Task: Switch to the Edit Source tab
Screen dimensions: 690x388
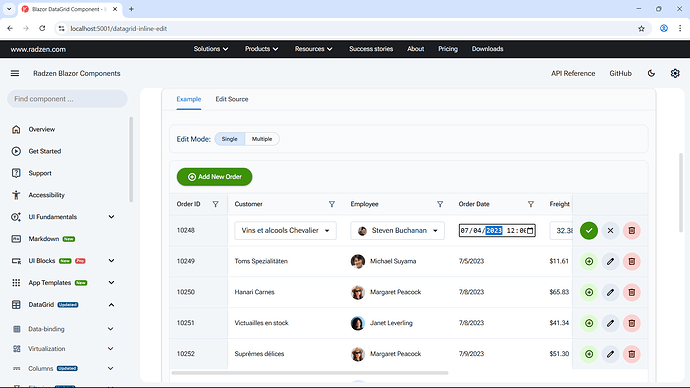Action: 232,99
